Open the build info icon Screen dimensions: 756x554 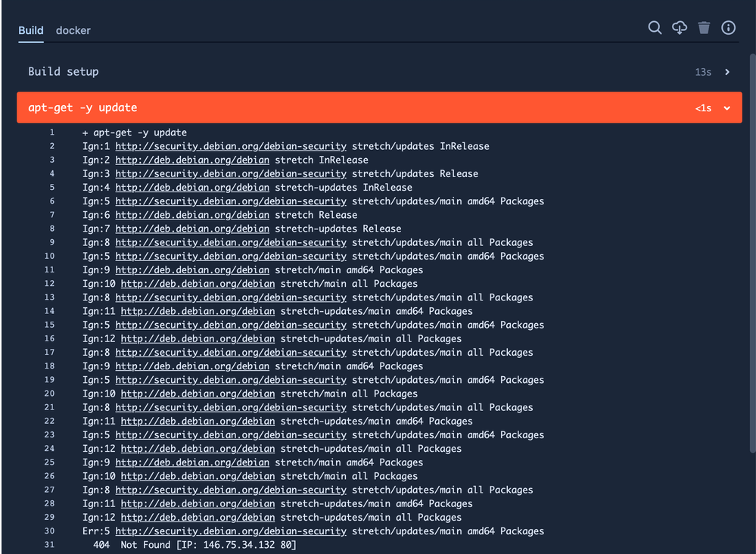tap(728, 27)
